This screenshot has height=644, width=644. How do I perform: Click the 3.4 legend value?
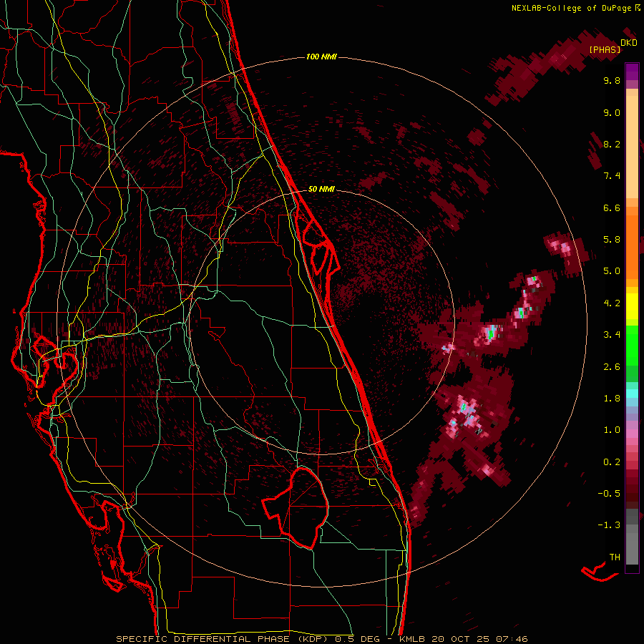point(612,335)
